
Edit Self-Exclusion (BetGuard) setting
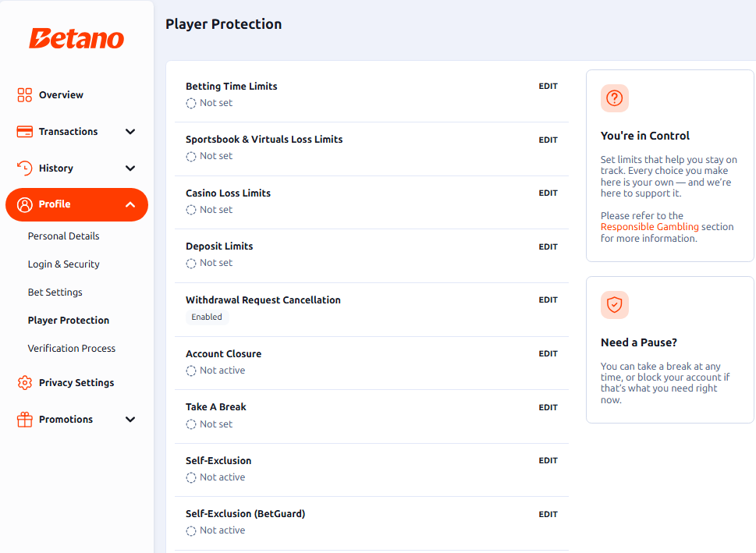(548, 515)
